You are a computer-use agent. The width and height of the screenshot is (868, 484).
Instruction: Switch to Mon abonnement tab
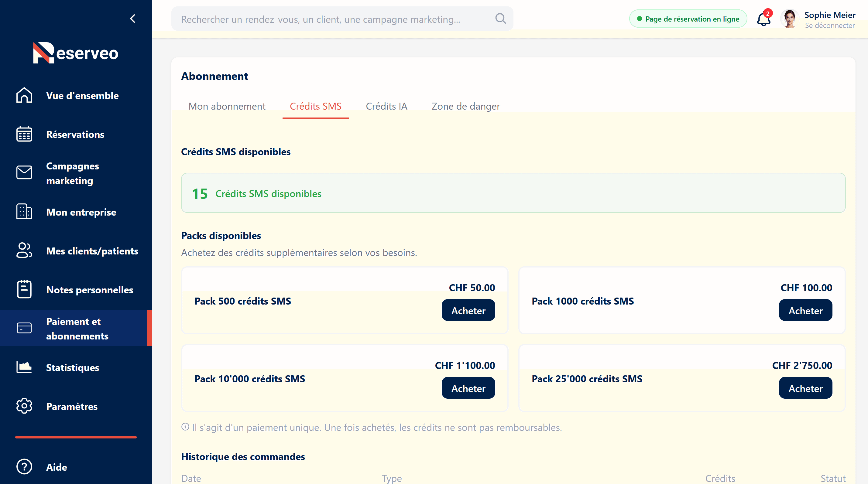tap(227, 107)
